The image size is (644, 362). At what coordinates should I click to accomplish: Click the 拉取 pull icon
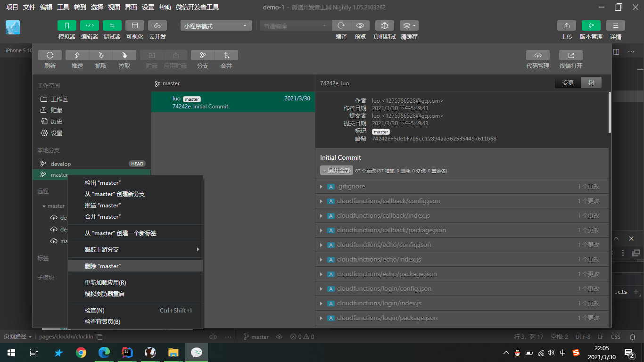tap(124, 55)
